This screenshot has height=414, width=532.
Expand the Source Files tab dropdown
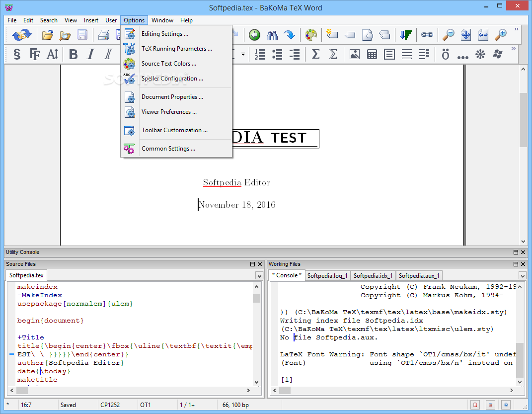pyautogui.click(x=259, y=275)
